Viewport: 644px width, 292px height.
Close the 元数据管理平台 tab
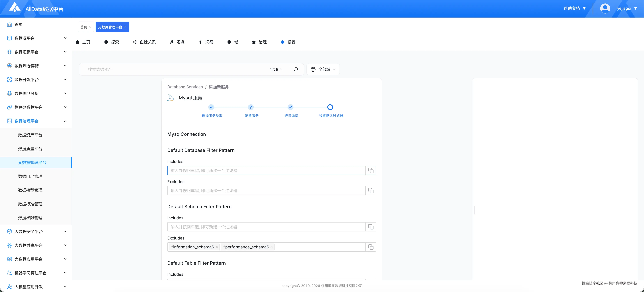tap(125, 26)
